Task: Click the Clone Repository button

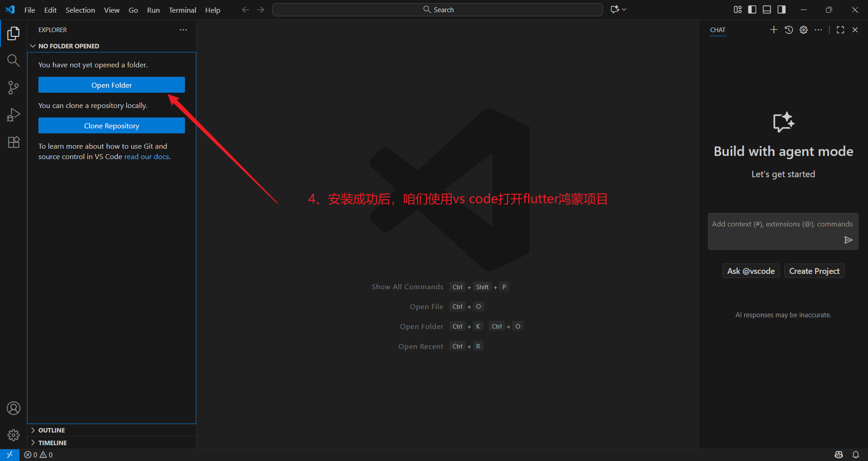Action: [x=112, y=126]
